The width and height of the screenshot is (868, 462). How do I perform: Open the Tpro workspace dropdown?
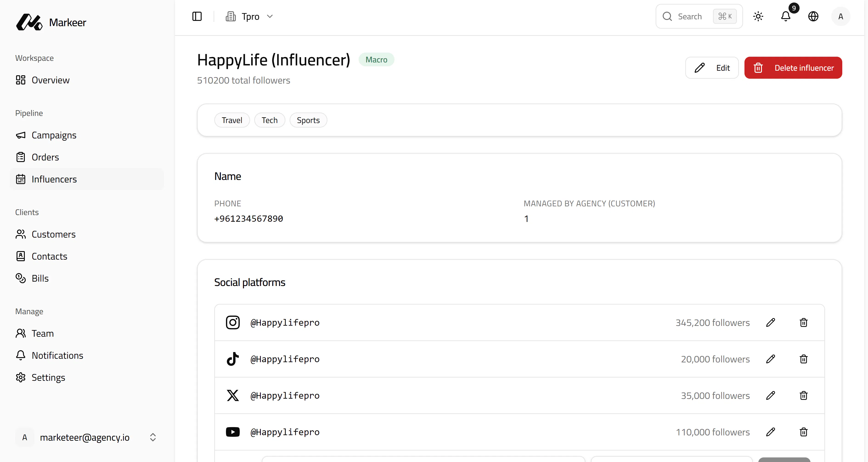(249, 16)
